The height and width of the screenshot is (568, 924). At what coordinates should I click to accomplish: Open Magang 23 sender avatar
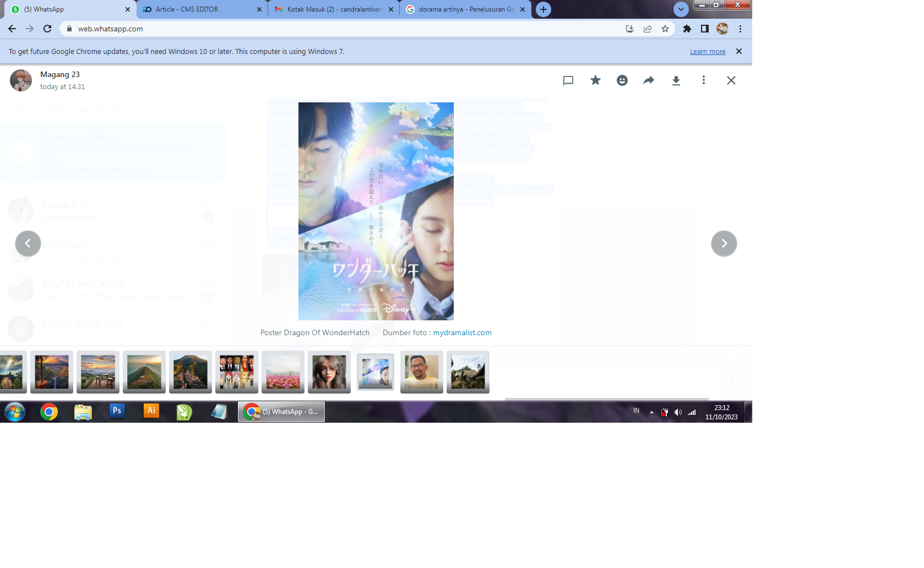[21, 80]
